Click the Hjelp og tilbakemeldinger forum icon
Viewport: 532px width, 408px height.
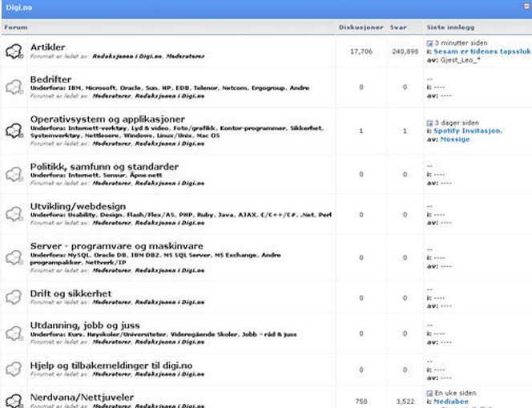coord(14,370)
